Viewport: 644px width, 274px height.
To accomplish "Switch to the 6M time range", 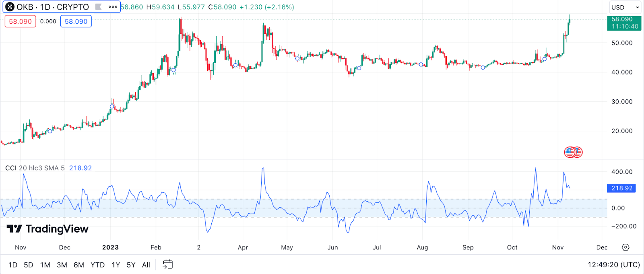I will pyautogui.click(x=79, y=265).
